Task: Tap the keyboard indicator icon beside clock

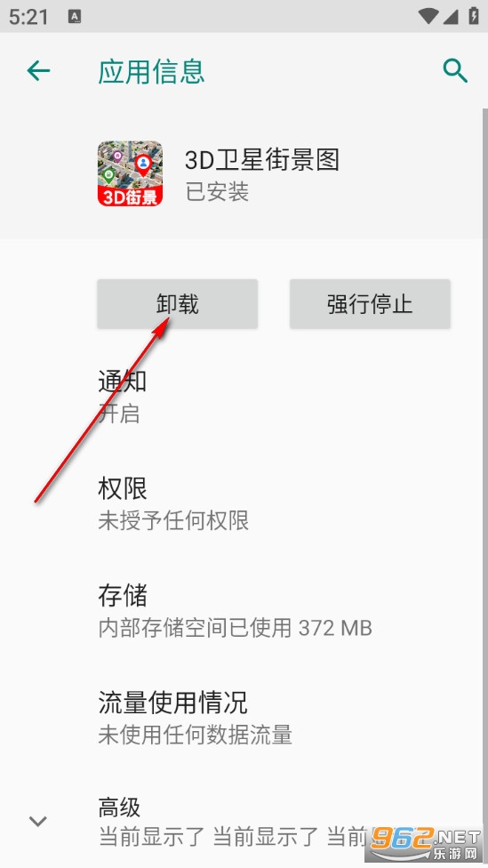Action: tap(75, 17)
